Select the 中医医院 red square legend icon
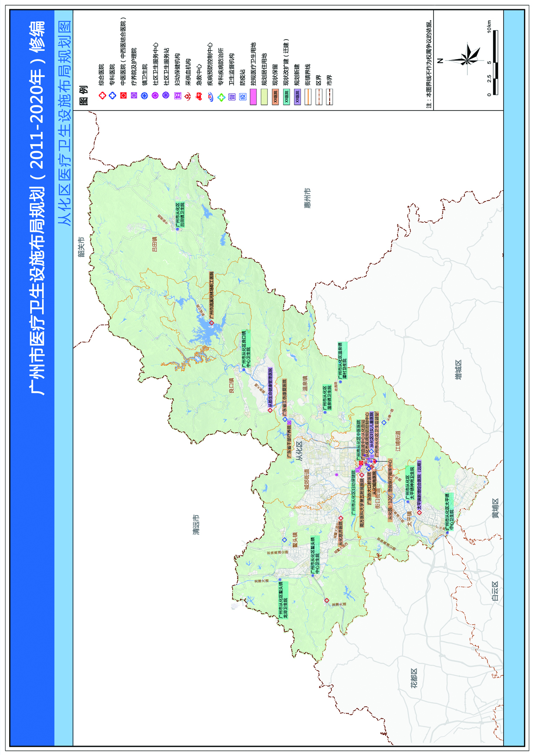 click(x=123, y=95)
